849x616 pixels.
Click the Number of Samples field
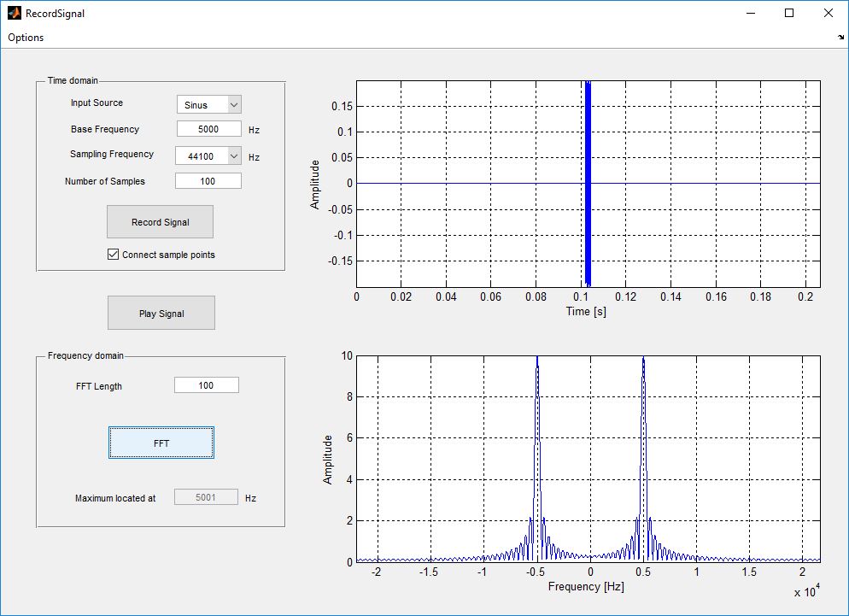208,181
